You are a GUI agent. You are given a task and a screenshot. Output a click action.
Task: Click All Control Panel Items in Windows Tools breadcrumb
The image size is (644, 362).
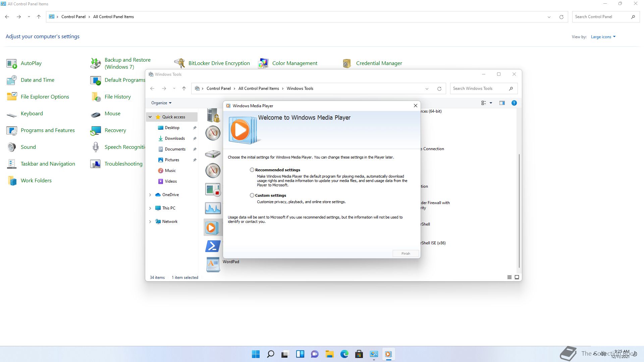pyautogui.click(x=259, y=88)
